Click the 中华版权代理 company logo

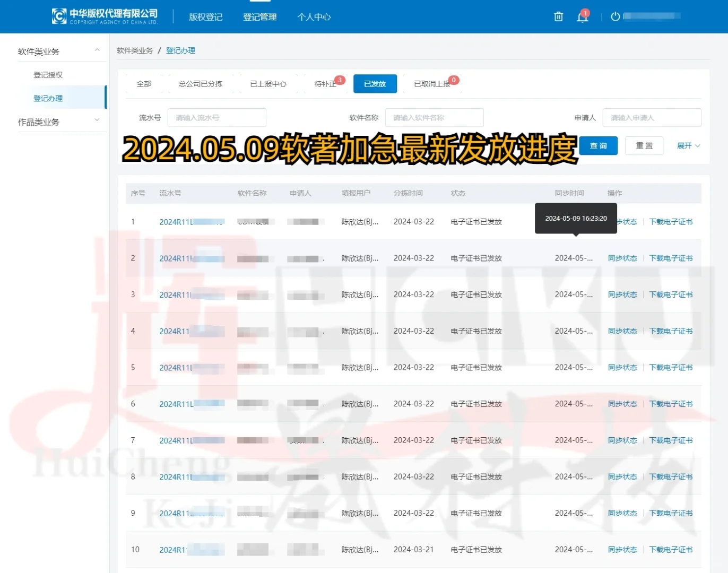(104, 15)
